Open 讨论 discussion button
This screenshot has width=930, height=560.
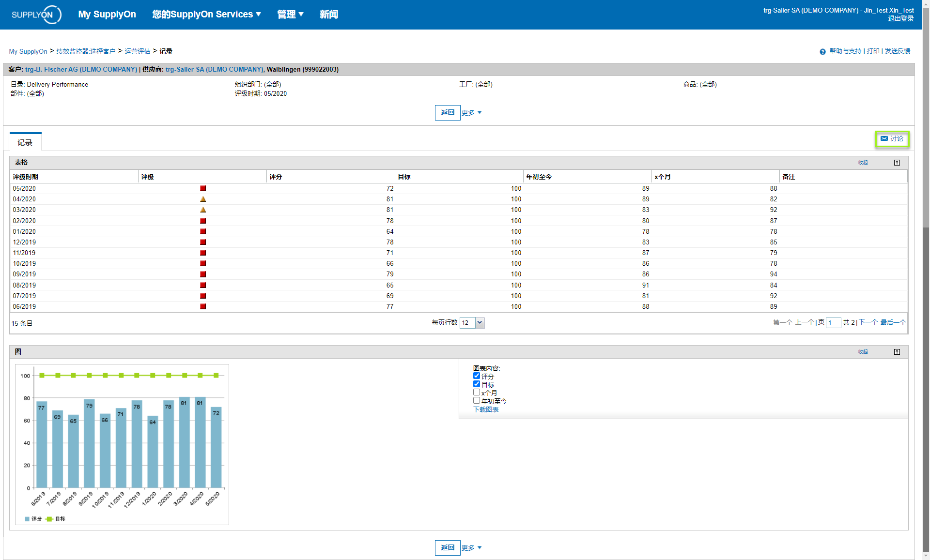point(892,139)
